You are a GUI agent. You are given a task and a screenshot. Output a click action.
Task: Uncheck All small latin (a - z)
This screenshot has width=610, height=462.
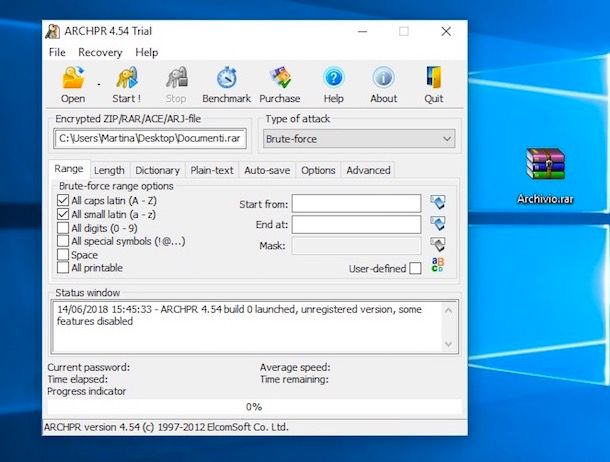pos(63,214)
